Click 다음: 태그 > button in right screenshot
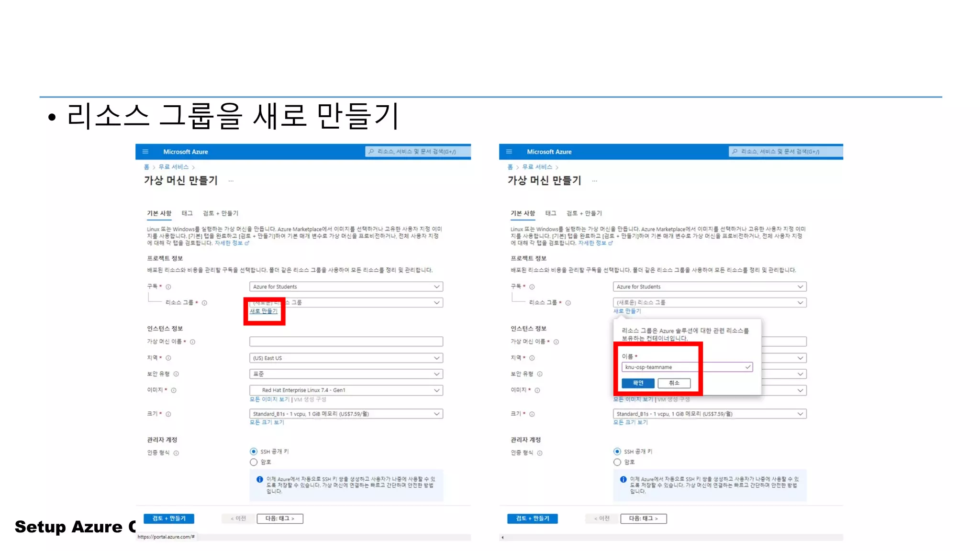This screenshot has width=980, height=551. [644, 518]
